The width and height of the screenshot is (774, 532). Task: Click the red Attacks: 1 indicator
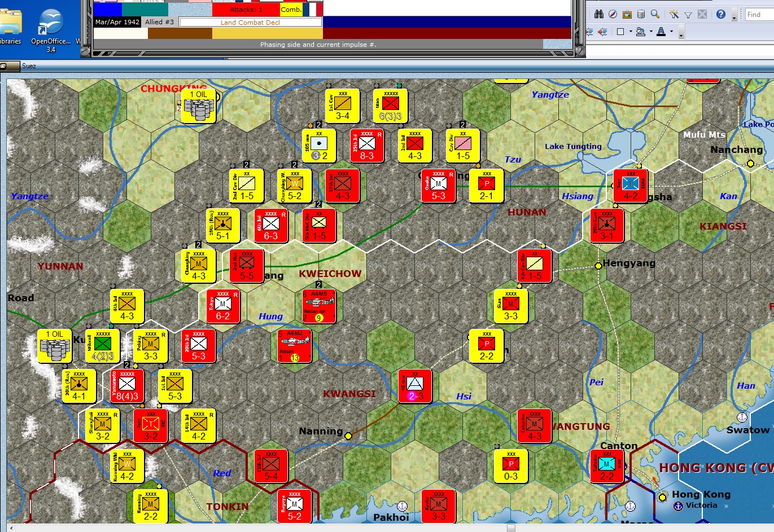click(x=246, y=10)
